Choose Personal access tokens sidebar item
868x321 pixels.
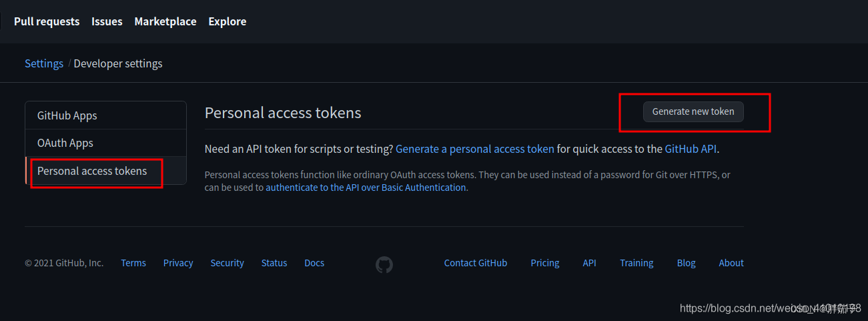(92, 171)
